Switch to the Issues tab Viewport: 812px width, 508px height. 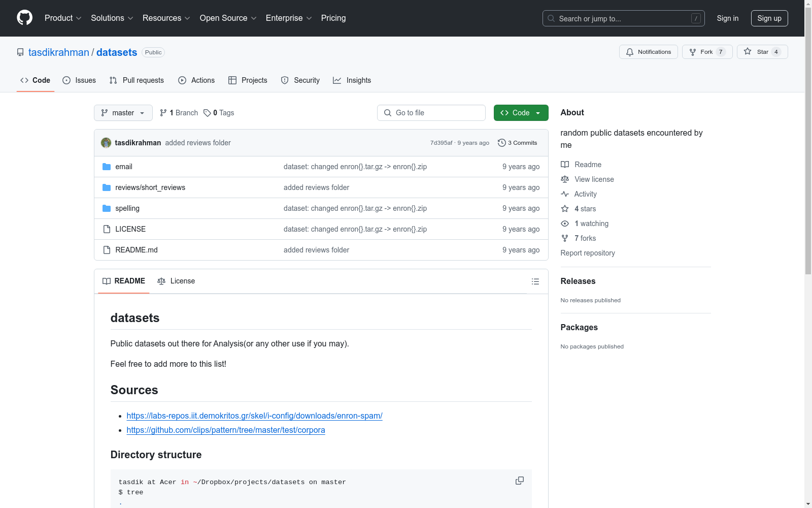pos(79,80)
